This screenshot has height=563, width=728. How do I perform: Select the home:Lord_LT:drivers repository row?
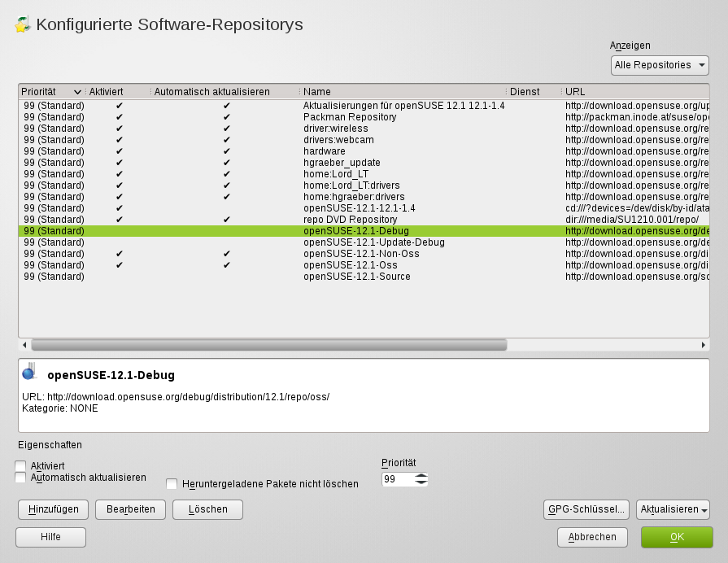(364, 185)
